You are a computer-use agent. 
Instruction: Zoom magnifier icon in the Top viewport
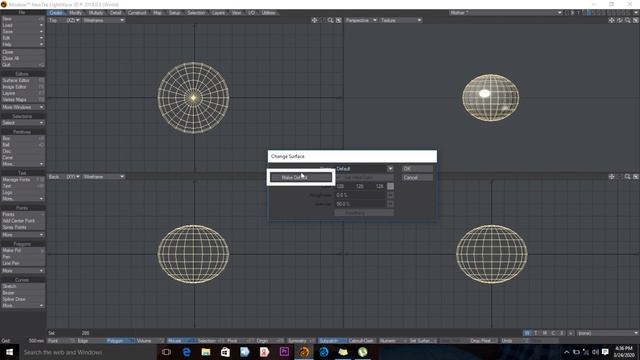coord(330,20)
